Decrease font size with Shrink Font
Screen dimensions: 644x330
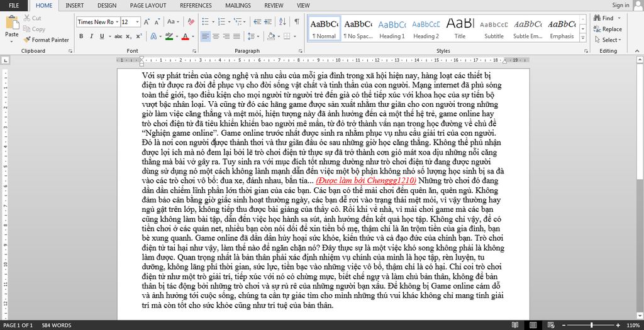point(157,22)
